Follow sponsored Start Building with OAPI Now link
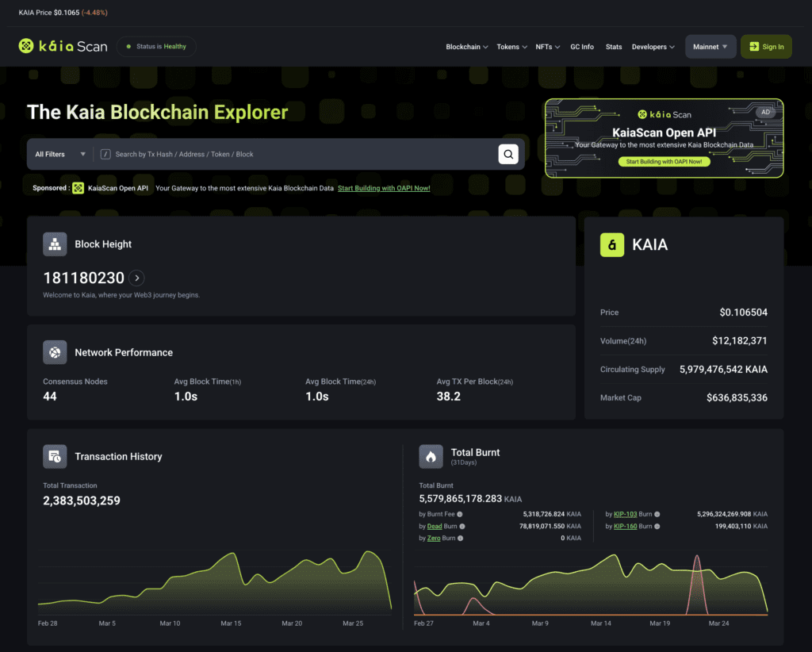 [384, 188]
